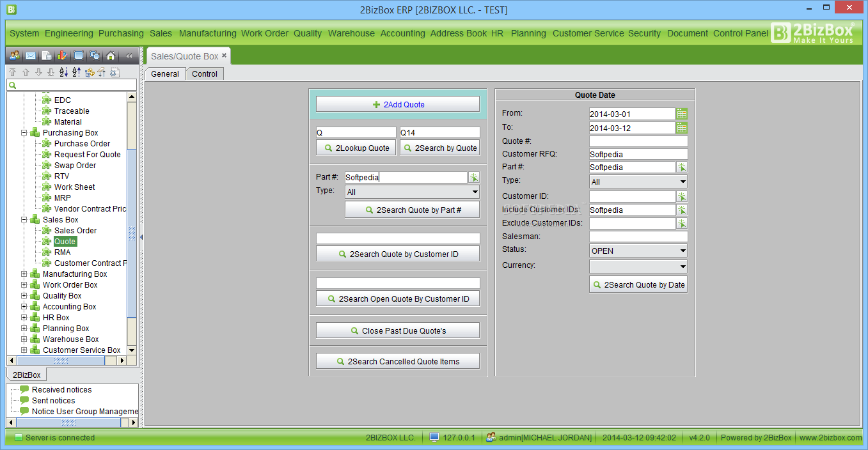Click the picker icon beside the middle Part # field
The height and width of the screenshot is (450, 868).
click(474, 178)
